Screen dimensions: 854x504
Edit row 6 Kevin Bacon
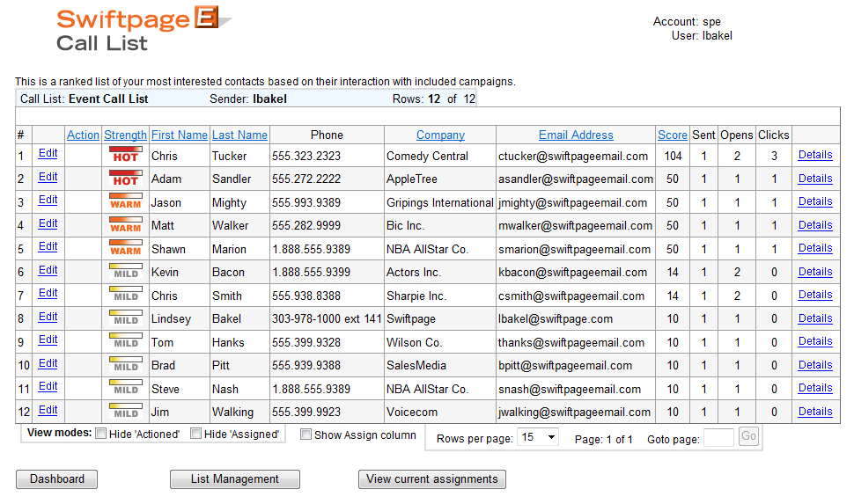pyautogui.click(x=48, y=270)
